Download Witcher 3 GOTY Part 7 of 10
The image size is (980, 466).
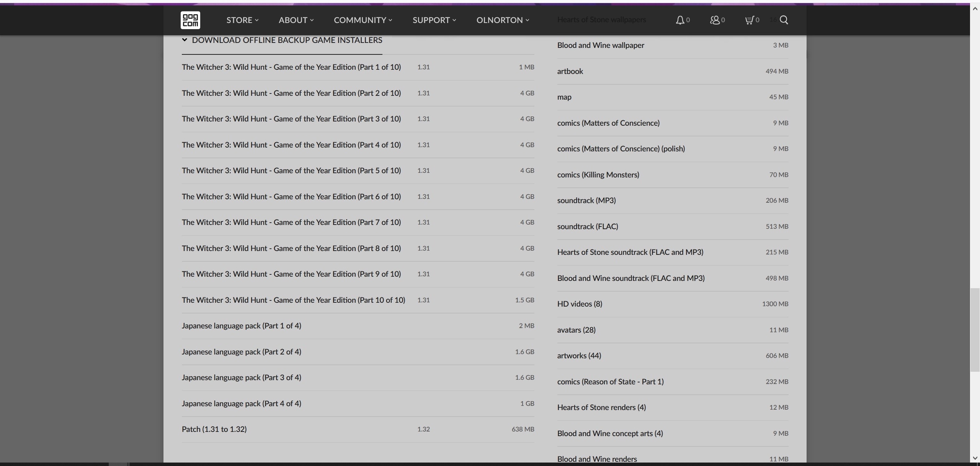click(x=358, y=222)
